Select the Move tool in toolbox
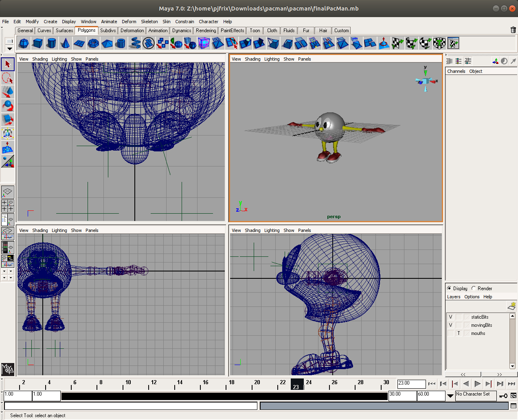 (8, 92)
